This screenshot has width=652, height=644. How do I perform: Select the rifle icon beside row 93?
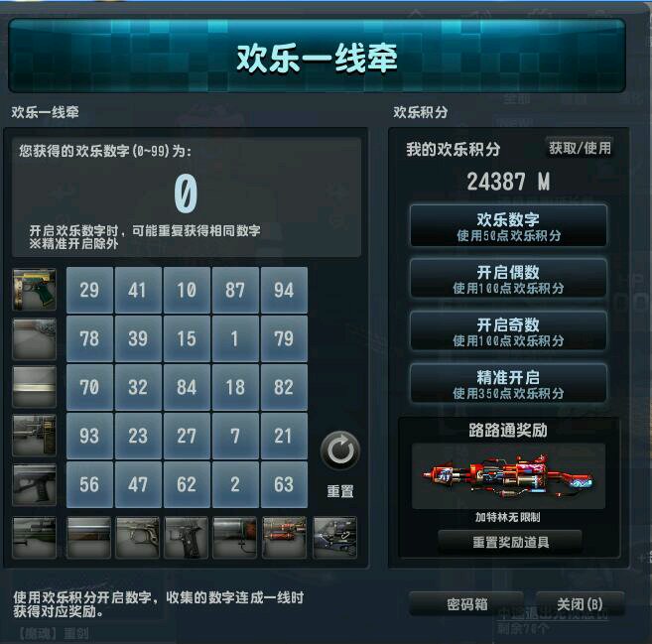click(34, 436)
